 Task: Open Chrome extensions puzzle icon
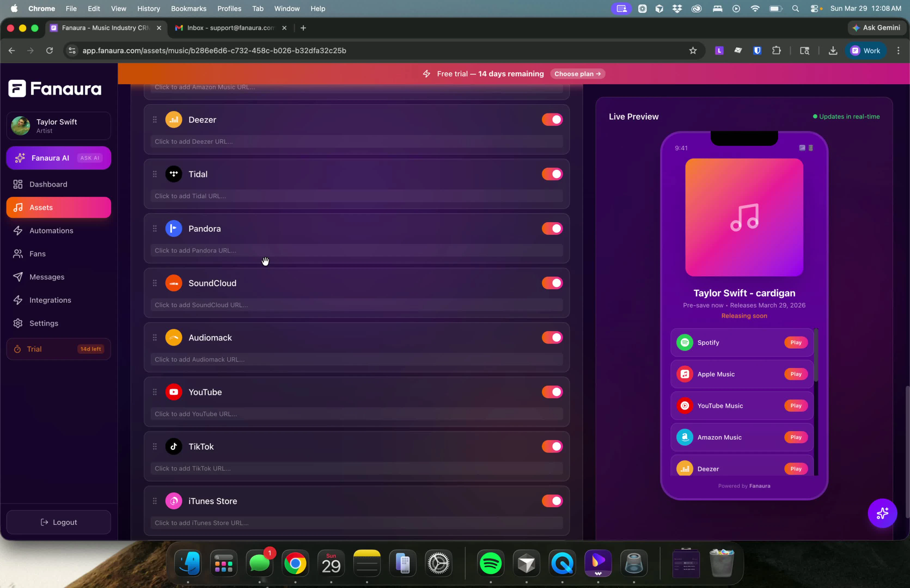pos(776,50)
